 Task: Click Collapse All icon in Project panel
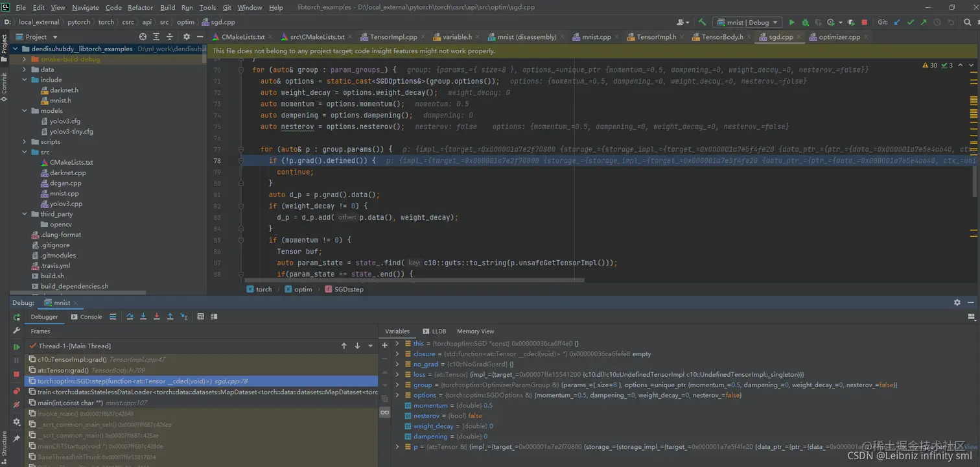tap(170, 37)
